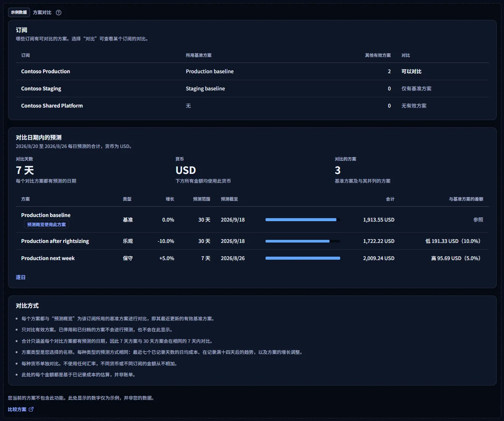Click the 7 天 forecast range for Production next week
Image resolution: width=504 pixels, height=421 pixels.
[206, 258]
